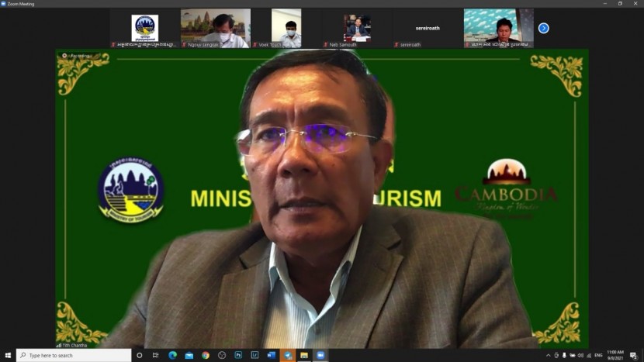Image resolution: width=644 pixels, height=362 pixels.
Task: Select the Ministry logo participant thumbnail
Action: click(144, 28)
